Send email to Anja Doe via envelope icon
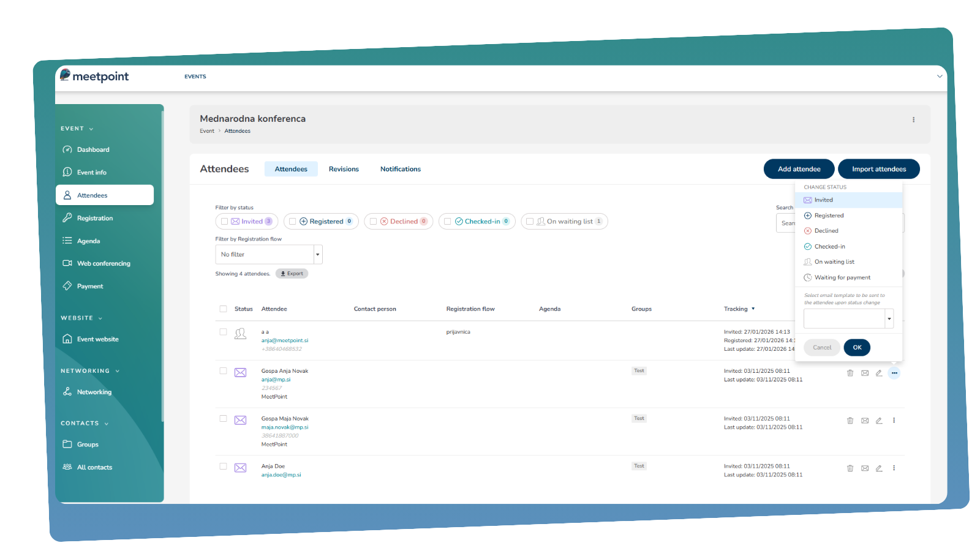Image resolution: width=980 pixels, height=551 pixels. tap(865, 468)
